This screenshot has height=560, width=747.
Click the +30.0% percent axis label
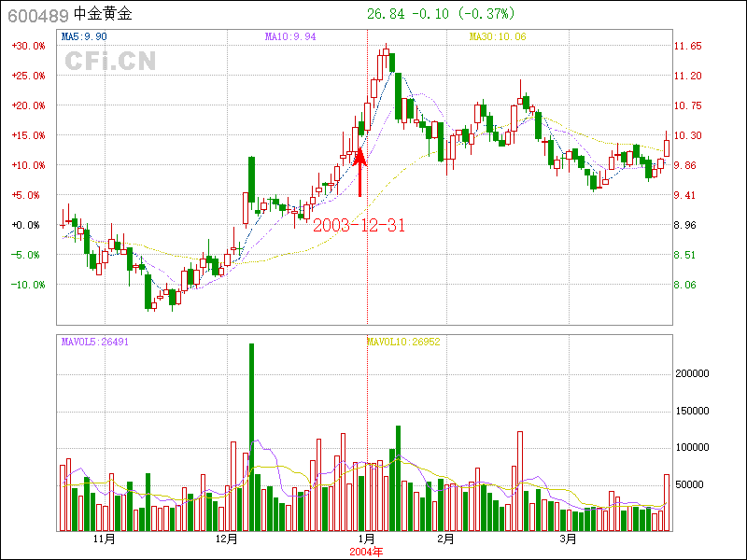click(28, 46)
